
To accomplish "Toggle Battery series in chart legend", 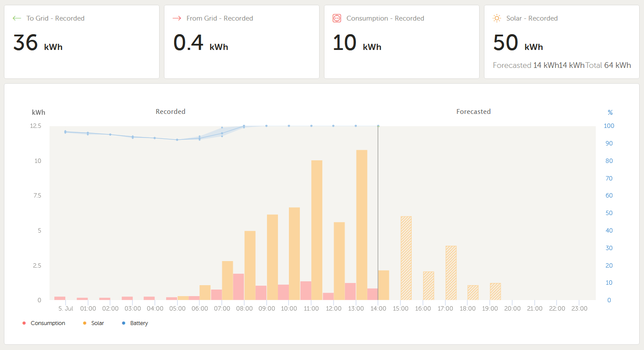I will click(x=135, y=323).
